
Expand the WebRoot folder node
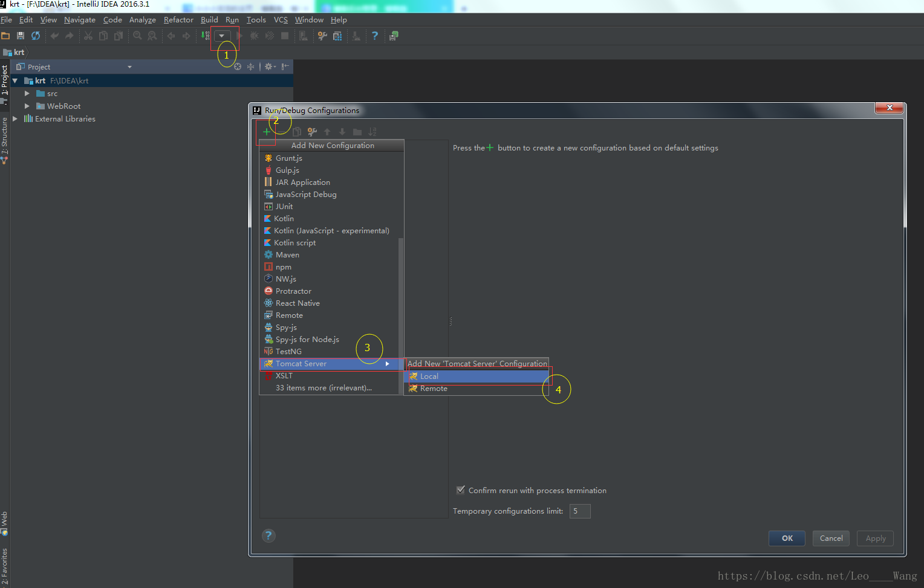27,106
